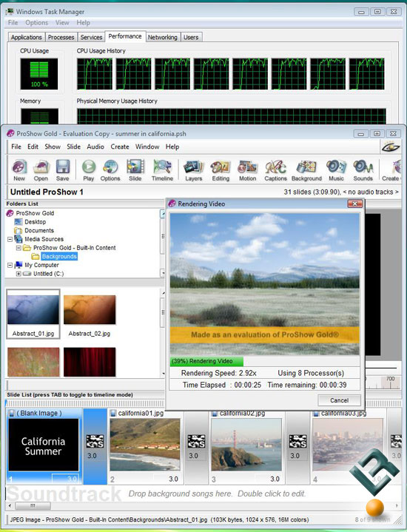
Task: Select the california02.jpg slide
Action: click(x=246, y=446)
